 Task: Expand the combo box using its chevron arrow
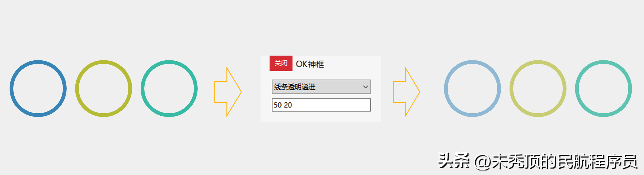coord(366,87)
